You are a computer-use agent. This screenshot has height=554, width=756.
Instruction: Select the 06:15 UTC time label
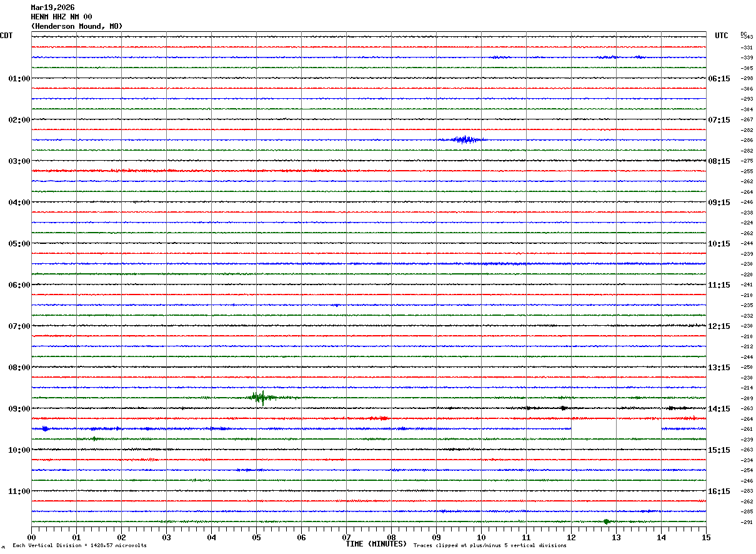719,79
